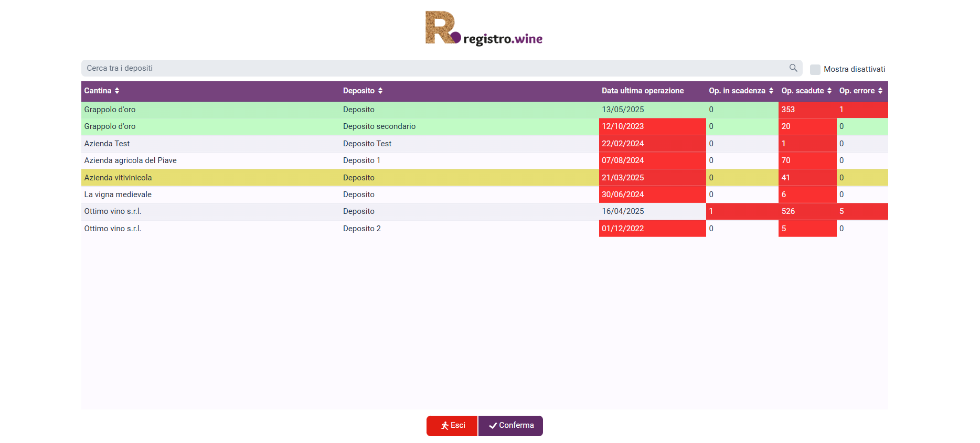
Task: Click the search magnifier icon
Action: 793,68
